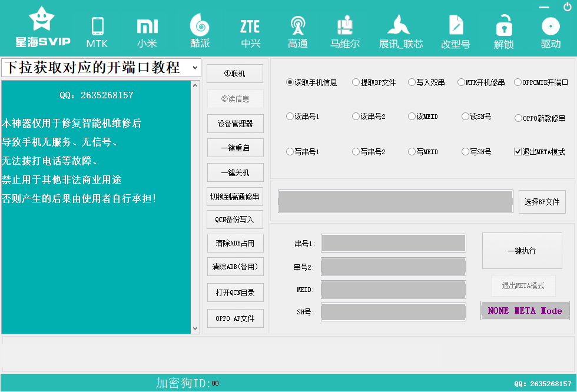Select the 马维尔 joystick icon tab

pyautogui.click(x=345, y=32)
